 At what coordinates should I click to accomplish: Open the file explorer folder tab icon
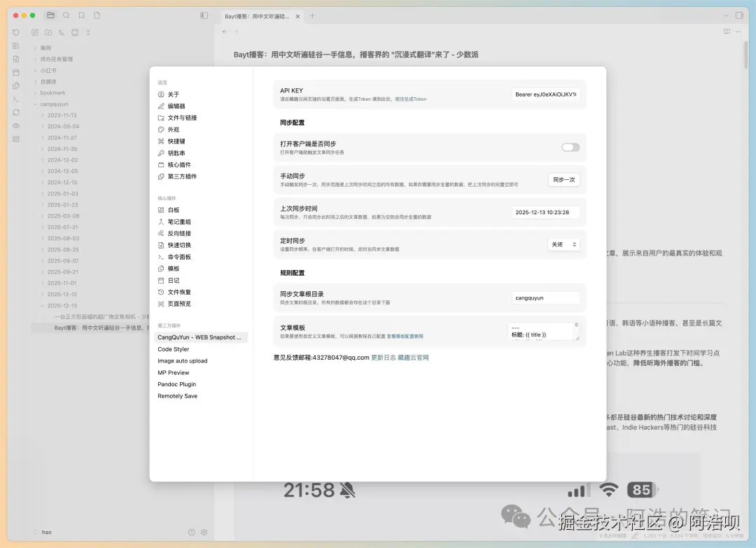pos(50,15)
